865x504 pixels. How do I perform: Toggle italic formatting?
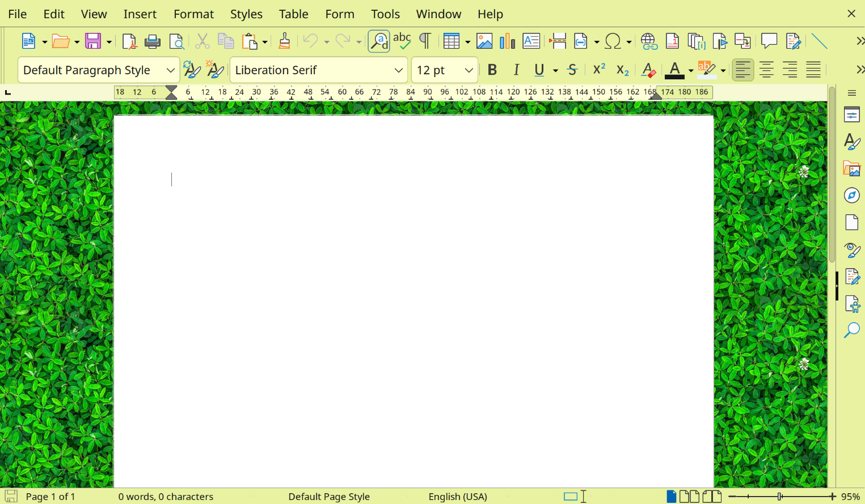click(516, 70)
